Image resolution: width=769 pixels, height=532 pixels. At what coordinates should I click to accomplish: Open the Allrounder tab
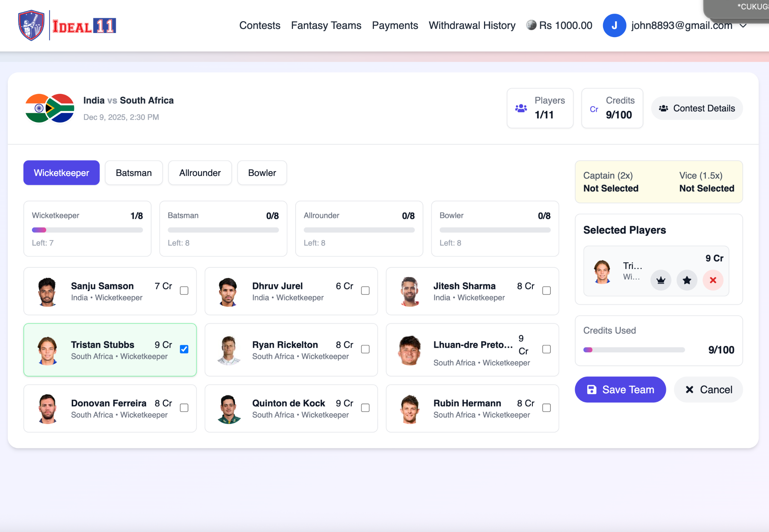point(200,173)
